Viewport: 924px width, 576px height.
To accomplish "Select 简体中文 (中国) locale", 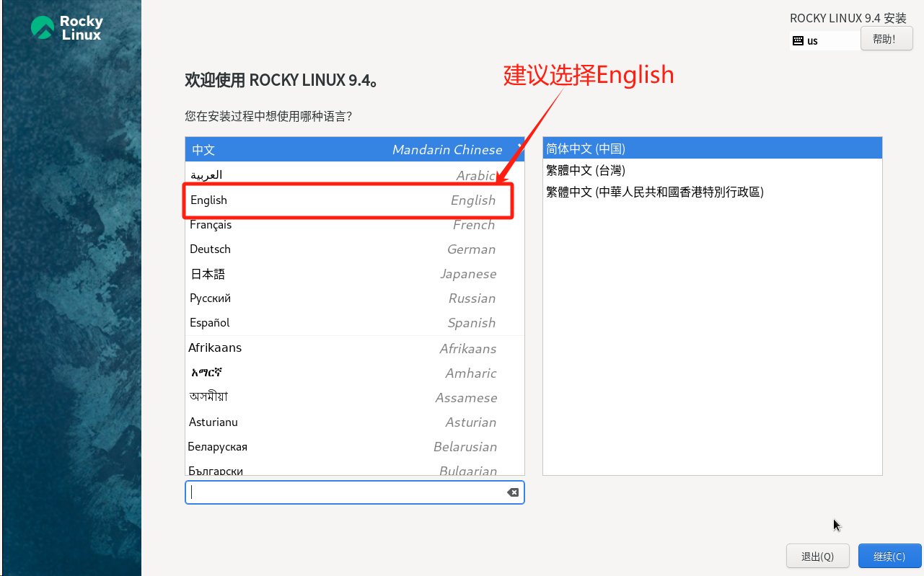I will coord(713,149).
